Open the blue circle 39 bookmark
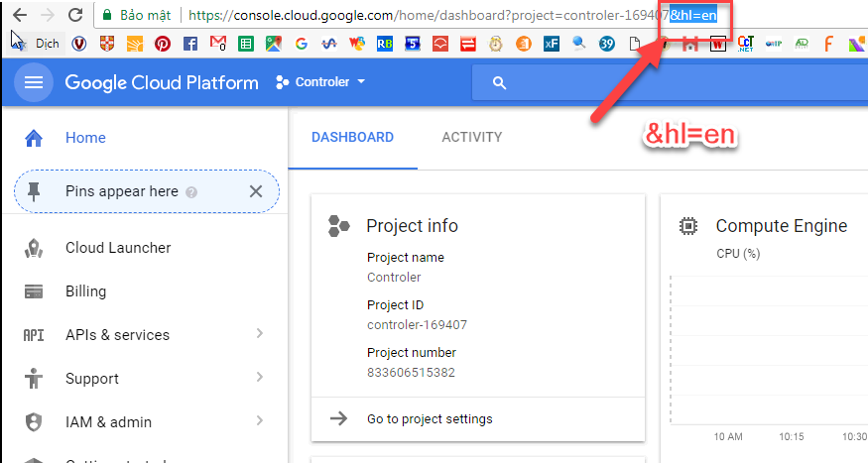868x463 pixels. [607, 44]
